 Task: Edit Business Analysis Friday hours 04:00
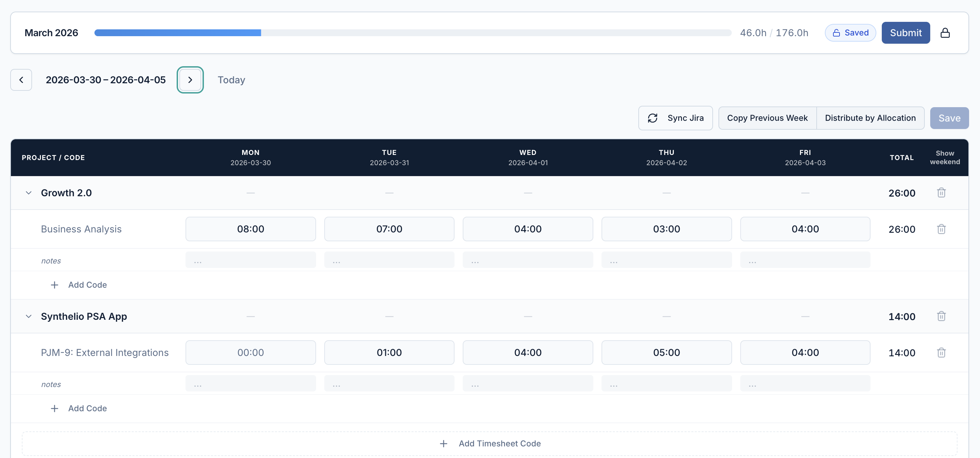(805, 229)
